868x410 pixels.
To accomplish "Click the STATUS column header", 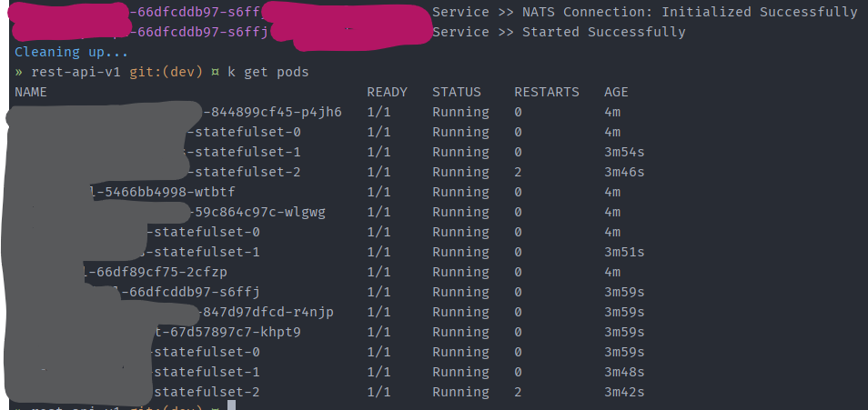I will point(457,92).
